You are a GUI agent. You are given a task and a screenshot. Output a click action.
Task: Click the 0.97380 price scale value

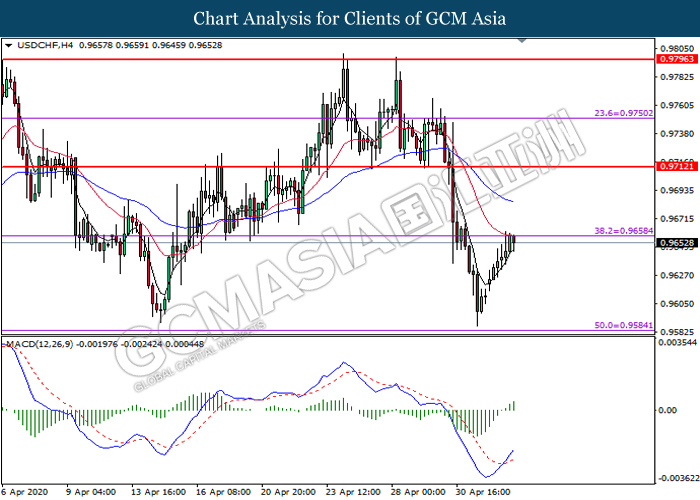click(x=677, y=133)
